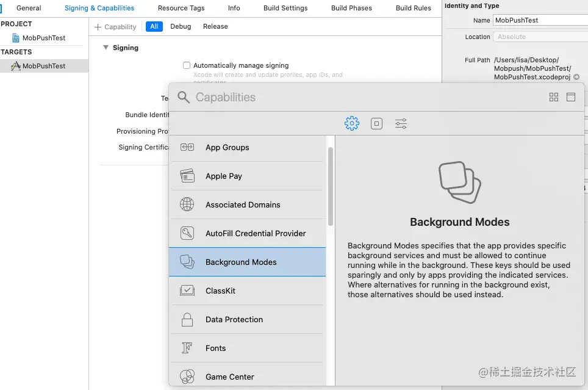Select the Release configuration filter
Screen dimensions: 588x390
click(x=215, y=26)
